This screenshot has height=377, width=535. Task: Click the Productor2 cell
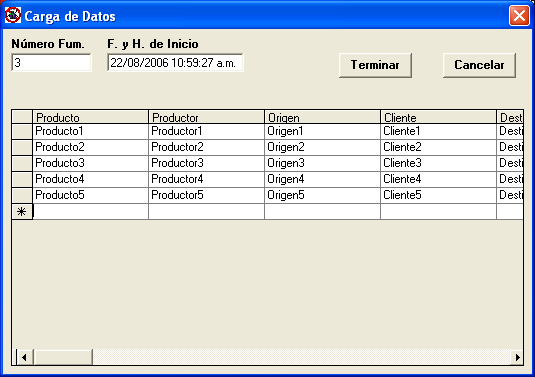click(206, 147)
